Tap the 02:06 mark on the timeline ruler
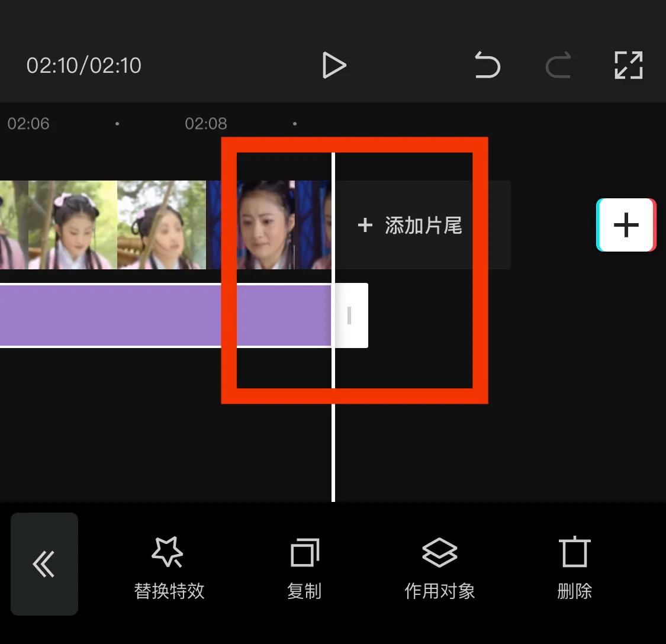 [x=28, y=123]
